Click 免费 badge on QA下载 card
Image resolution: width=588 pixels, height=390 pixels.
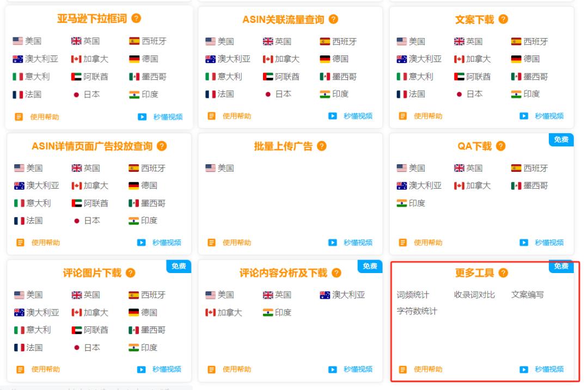click(x=561, y=139)
